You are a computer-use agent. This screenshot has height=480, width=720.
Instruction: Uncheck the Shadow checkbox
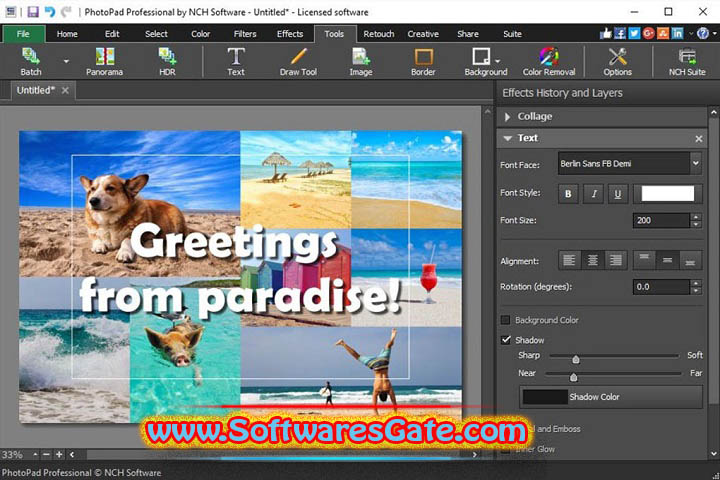point(506,340)
